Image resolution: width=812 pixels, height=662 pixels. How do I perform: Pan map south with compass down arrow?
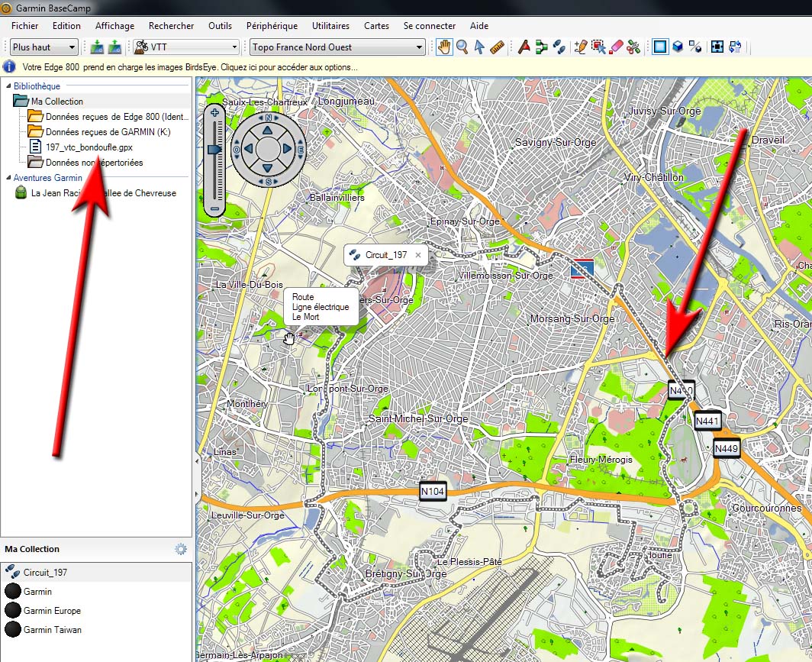(x=268, y=168)
